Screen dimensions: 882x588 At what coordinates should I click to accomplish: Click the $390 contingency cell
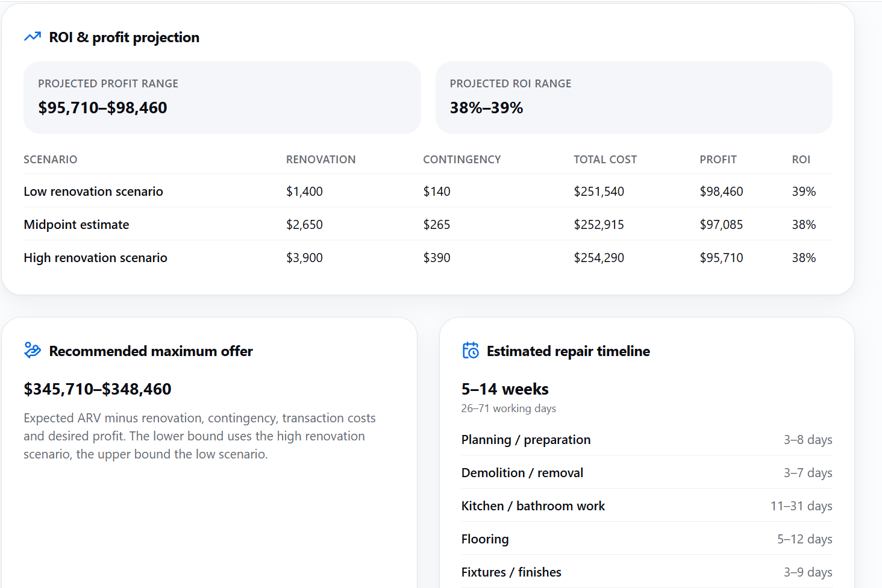point(437,258)
